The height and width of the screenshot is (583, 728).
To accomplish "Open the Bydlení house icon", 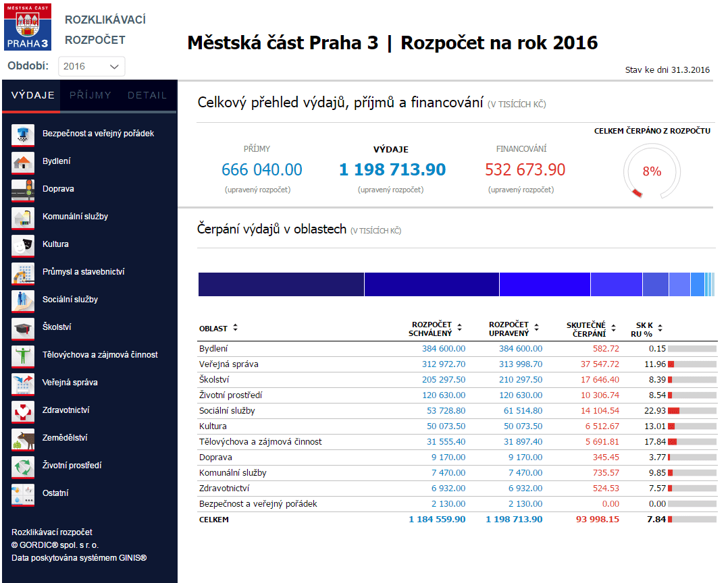I will (23, 162).
